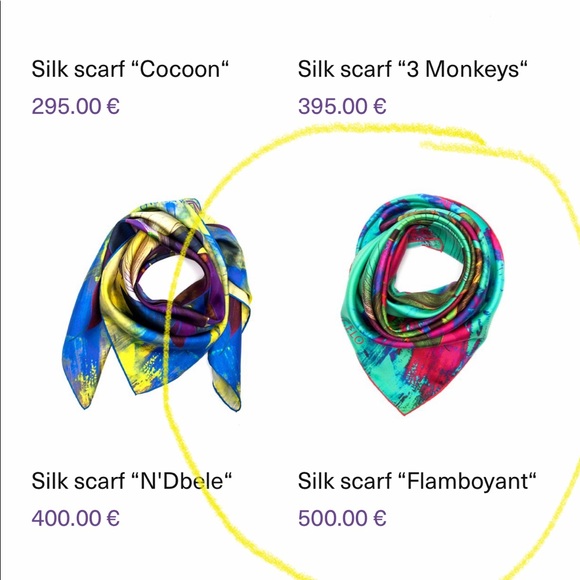Select the 400.00 € price under N'Dbele
The image size is (580, 580).
point(75,518)
